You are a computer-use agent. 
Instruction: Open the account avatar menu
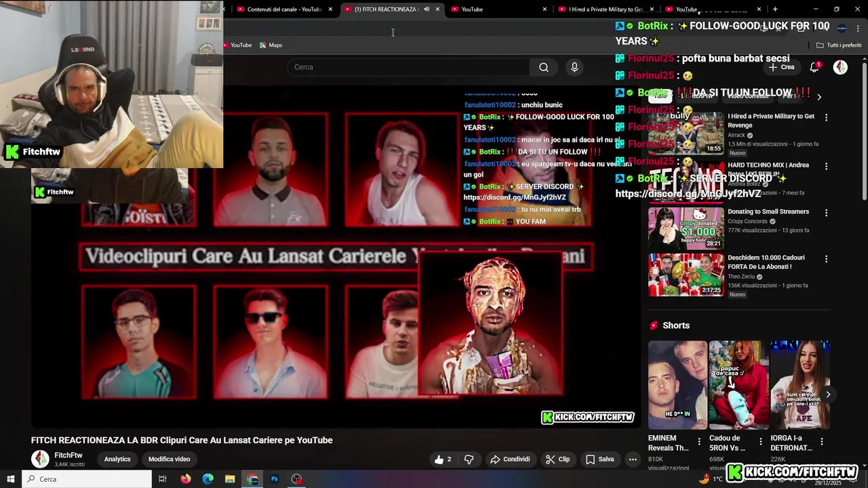[x=840, y=67]
